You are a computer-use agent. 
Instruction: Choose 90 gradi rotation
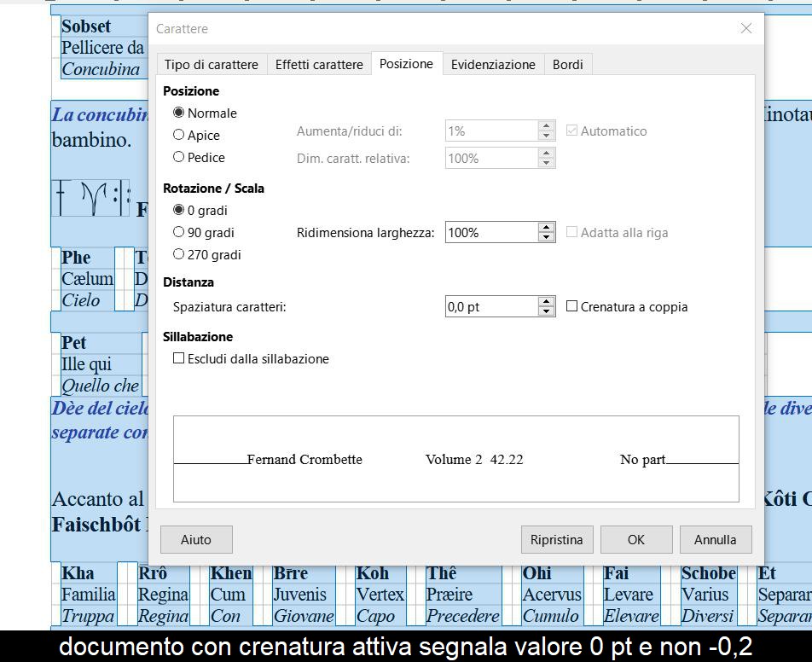click(x=204, y=233)
